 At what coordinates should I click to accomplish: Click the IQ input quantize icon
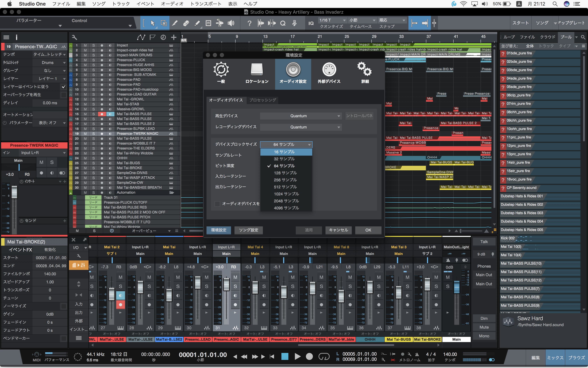tap(311, 23)
